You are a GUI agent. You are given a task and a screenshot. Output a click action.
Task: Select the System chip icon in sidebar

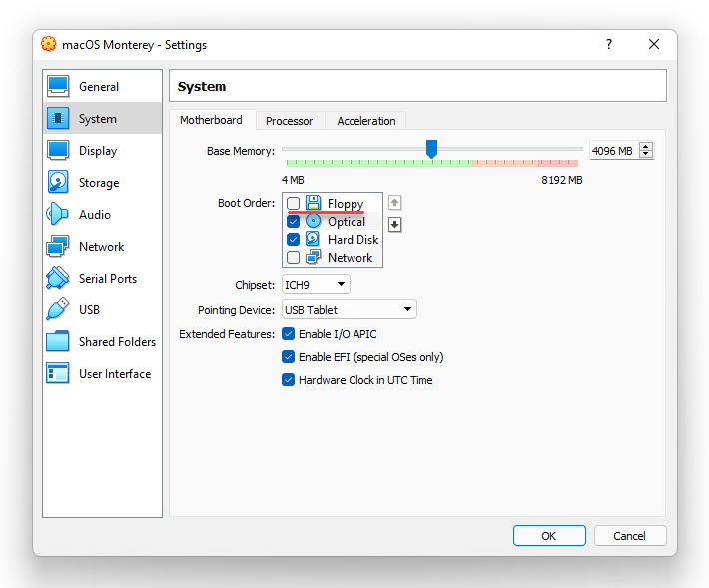pos(58,118)
